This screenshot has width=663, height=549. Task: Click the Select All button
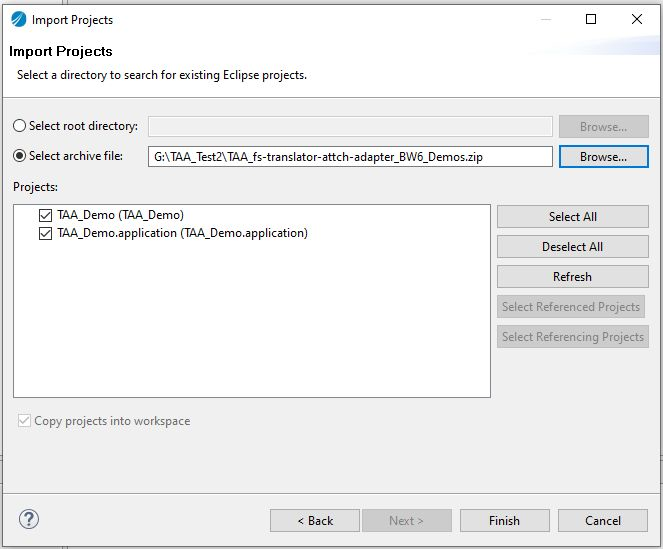coord(573,217)
